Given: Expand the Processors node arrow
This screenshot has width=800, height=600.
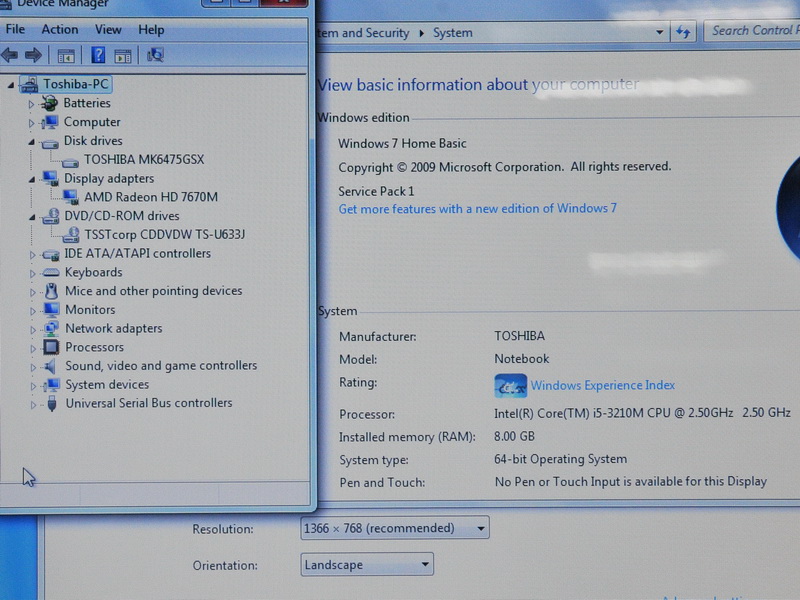Looking at the screenshot, I should [33, 348].
